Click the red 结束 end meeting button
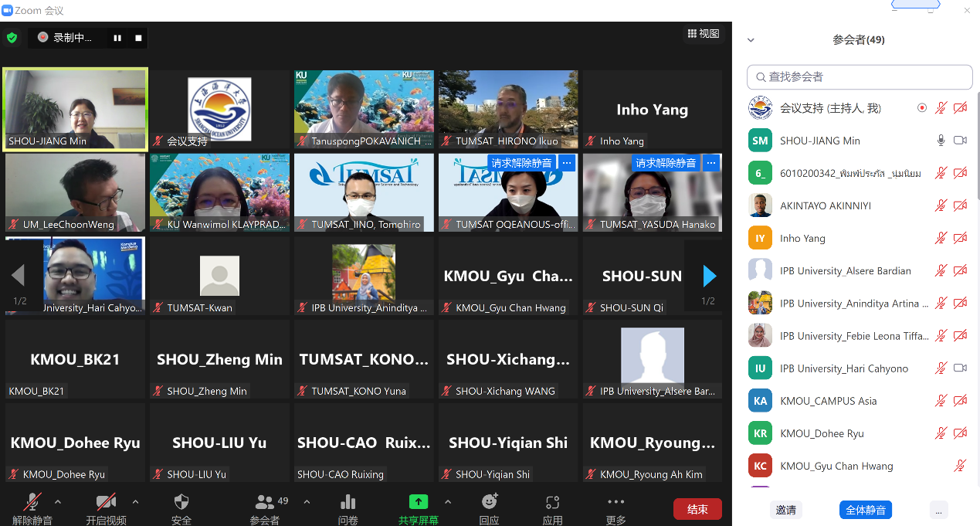The width and height of the screenshot is (980, 526). [x=697, y=509]
